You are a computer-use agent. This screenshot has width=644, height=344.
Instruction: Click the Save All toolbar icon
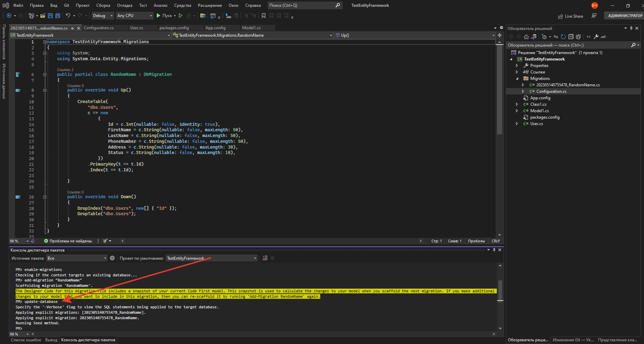[57, 16]
